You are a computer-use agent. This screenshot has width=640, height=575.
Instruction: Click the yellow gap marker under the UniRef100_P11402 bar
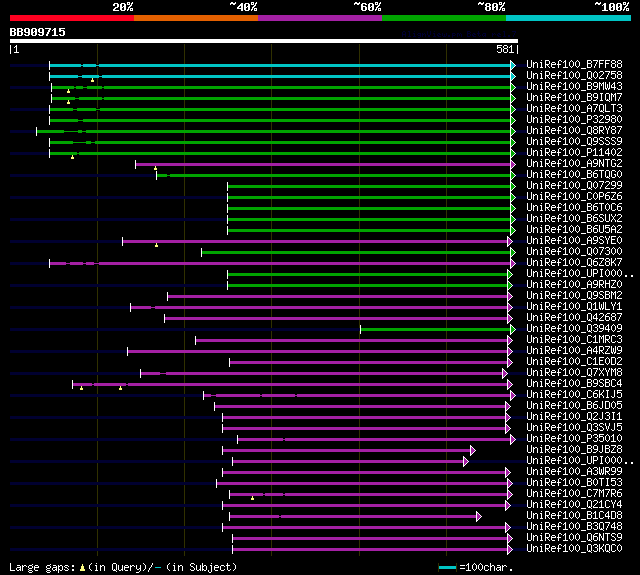pos(72,157)
